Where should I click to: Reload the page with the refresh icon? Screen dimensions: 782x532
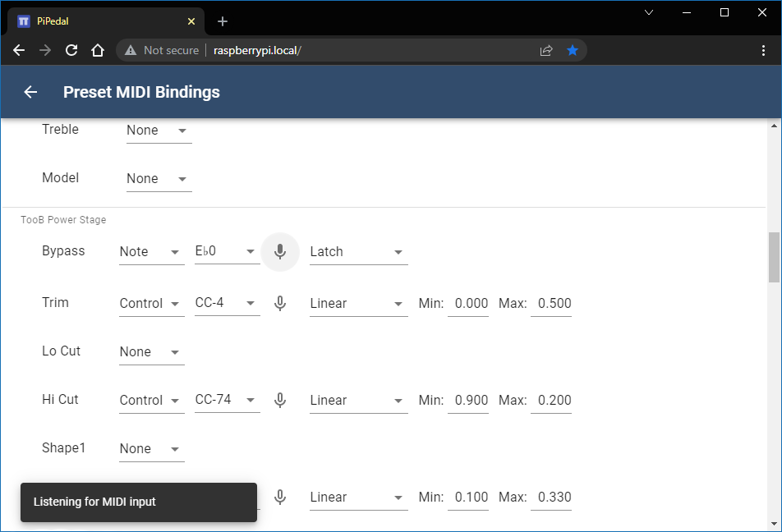click(71, 50)
